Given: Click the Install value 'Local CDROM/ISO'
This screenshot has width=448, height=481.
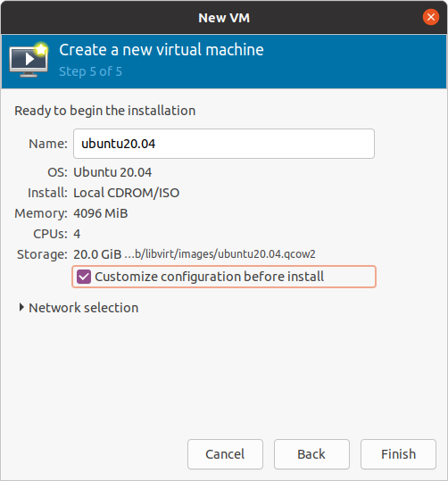Looking at the screenshot, I should [x=127, y=193].
